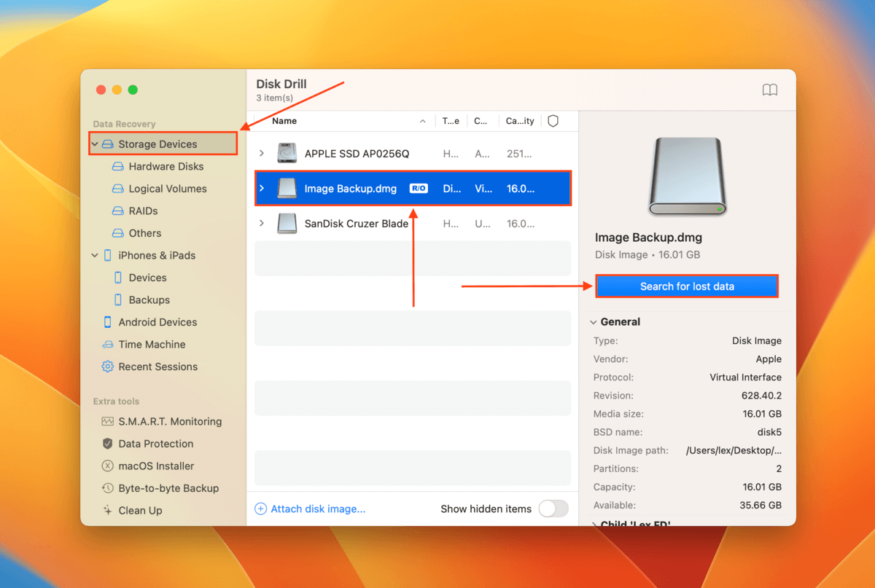Expand the Image Backup.dmg row
Viewport: 875px width, 588px height.
point(262,189)
